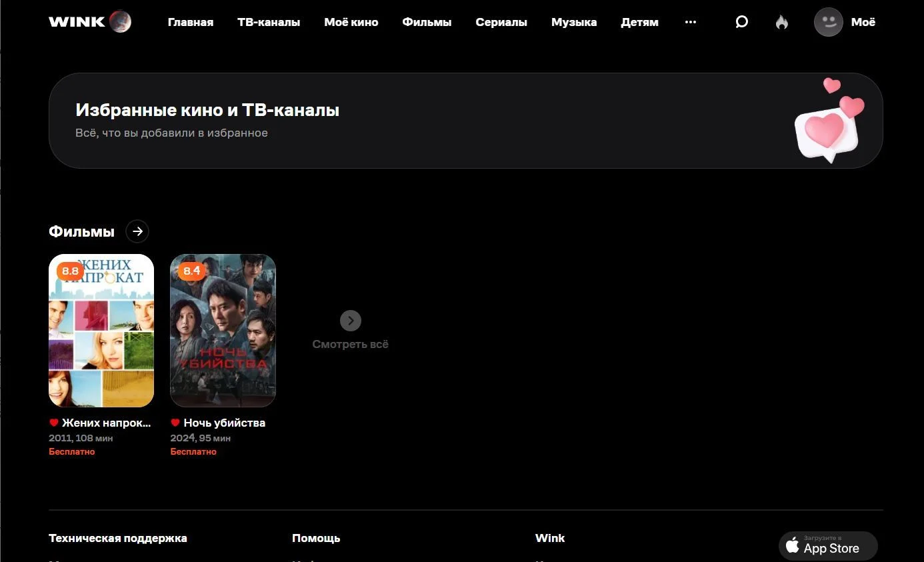The width and height of the screenshot is (924, 562).
Task: Open the profile avatar icon
Action: point(829,22)
